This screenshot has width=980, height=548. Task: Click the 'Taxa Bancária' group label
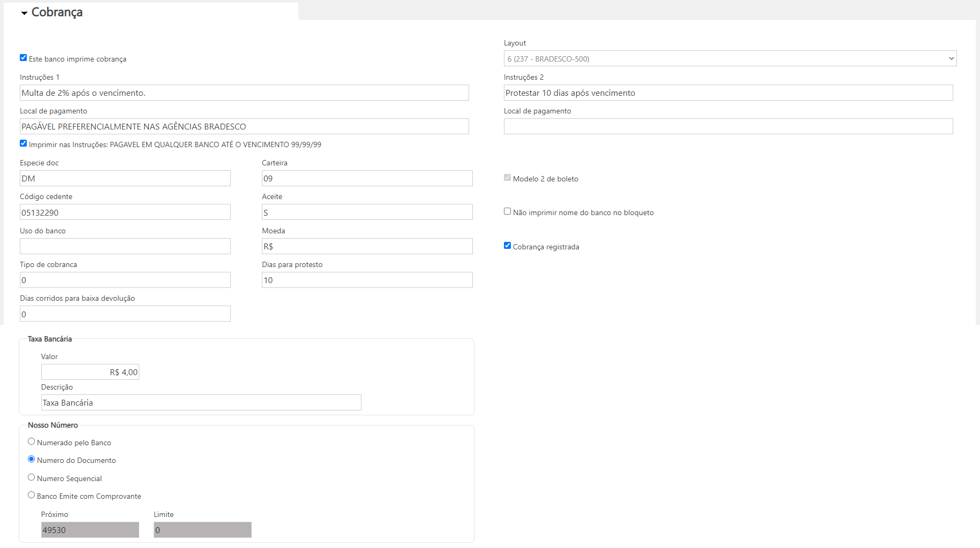(50, 339)
